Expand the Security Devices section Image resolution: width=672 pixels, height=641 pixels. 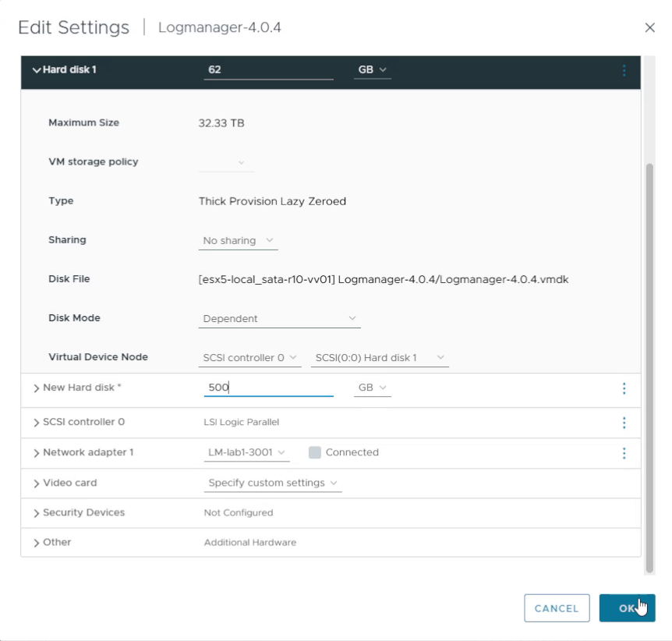point(36,512)
